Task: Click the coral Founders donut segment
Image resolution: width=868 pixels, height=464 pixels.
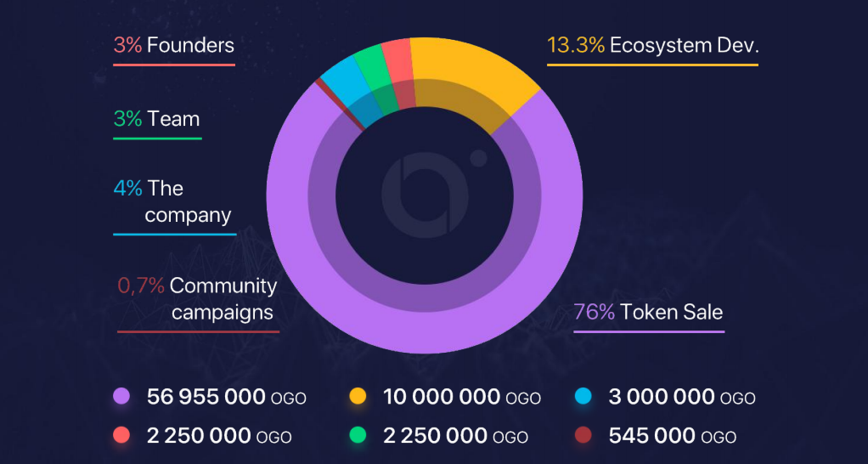Action: coord(397,61)
